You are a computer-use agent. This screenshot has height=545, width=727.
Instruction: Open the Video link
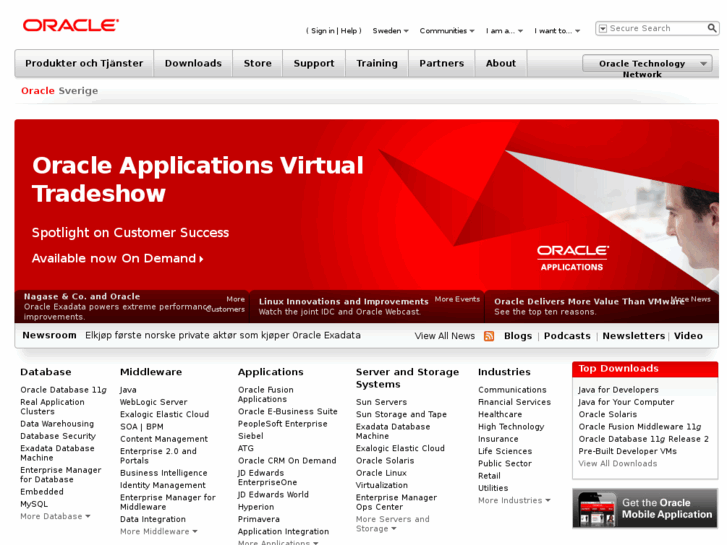coord(688,336)
